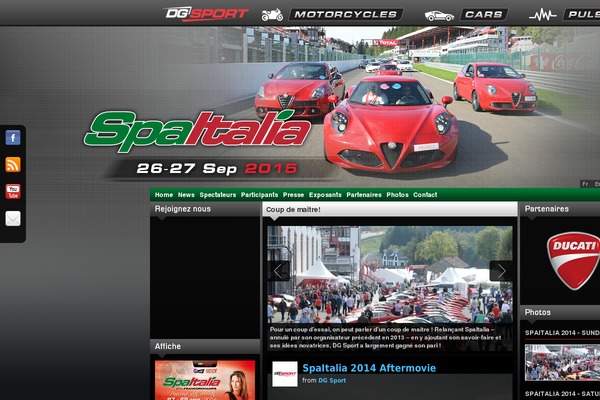Screen dimensions: 600x400
Task: Open the Exposants menu item
Action: point(325,195)
